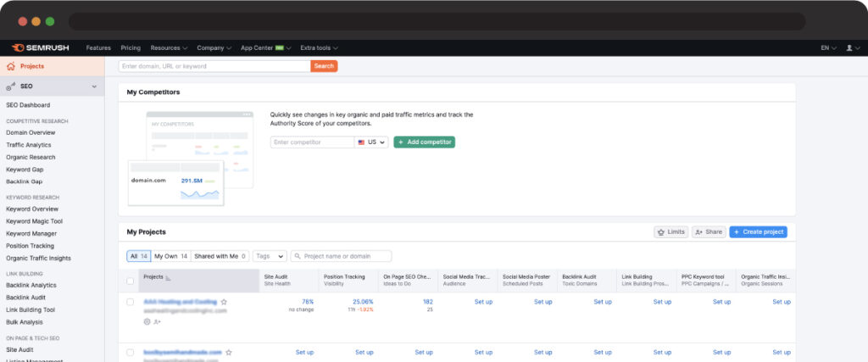
Task: Open the Projects home icon
Action: click(x=10, y=66)
